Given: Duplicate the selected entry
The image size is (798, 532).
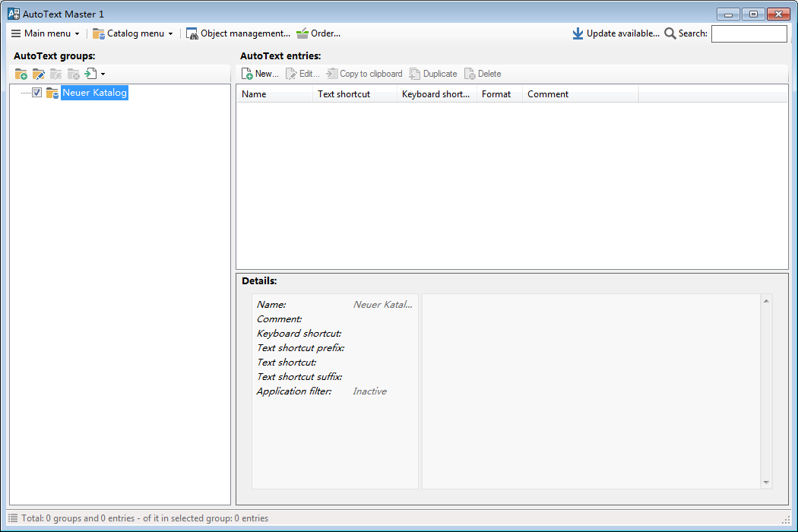Looking at the screenshot, I should click(x=433, y=74).
